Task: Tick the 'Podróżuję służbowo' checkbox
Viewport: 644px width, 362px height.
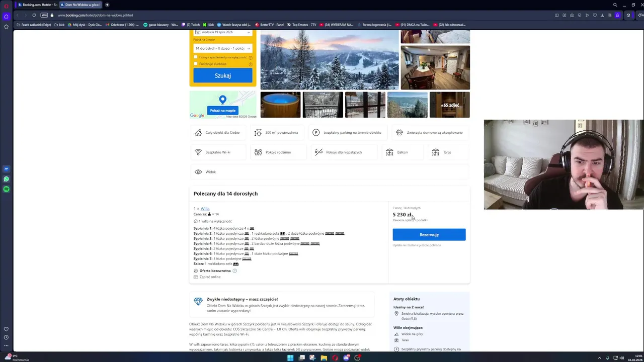Action: tap(196, 64)
